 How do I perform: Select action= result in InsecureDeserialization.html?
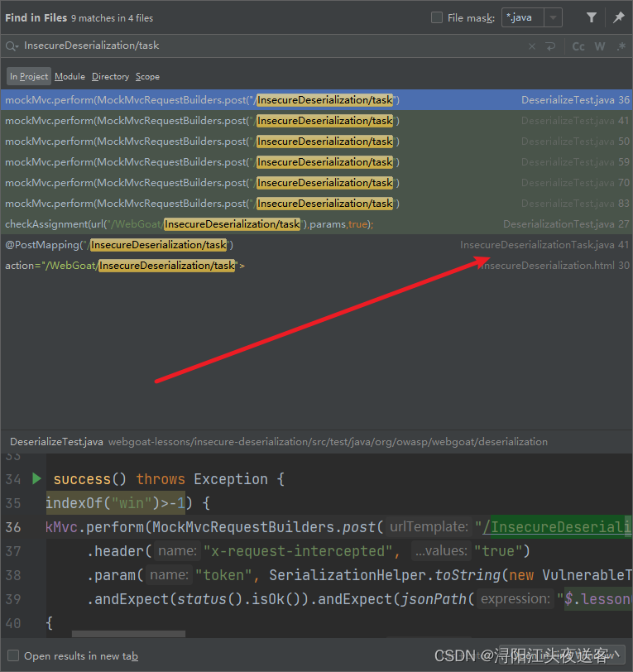click(x=316, y=266)
